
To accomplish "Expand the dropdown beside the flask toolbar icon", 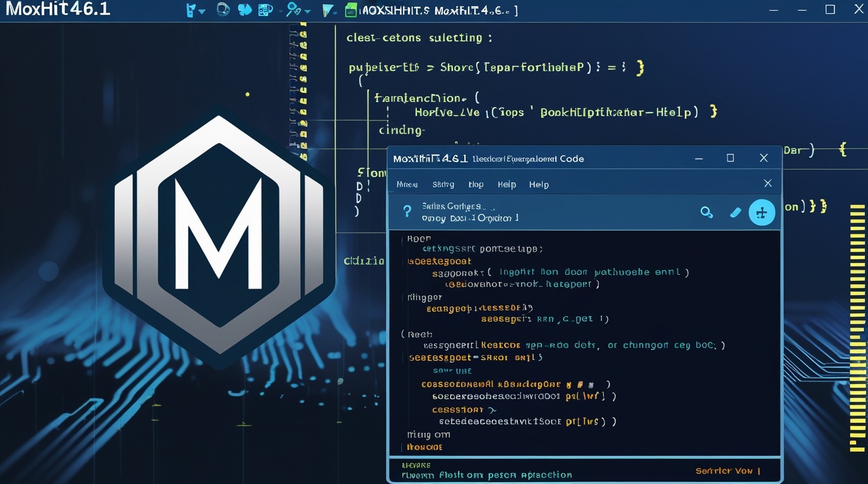I will point(201,11).
